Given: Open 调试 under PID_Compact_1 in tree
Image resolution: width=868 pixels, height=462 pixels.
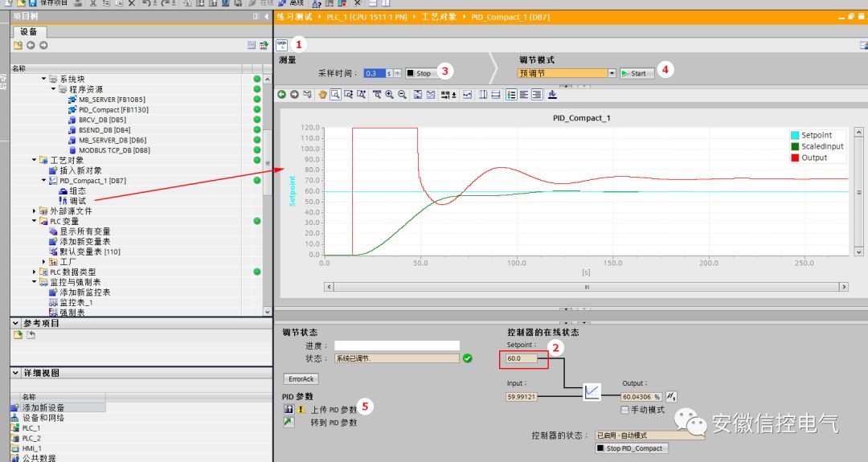Looking at the screenshot, I should tap(77, 201).
